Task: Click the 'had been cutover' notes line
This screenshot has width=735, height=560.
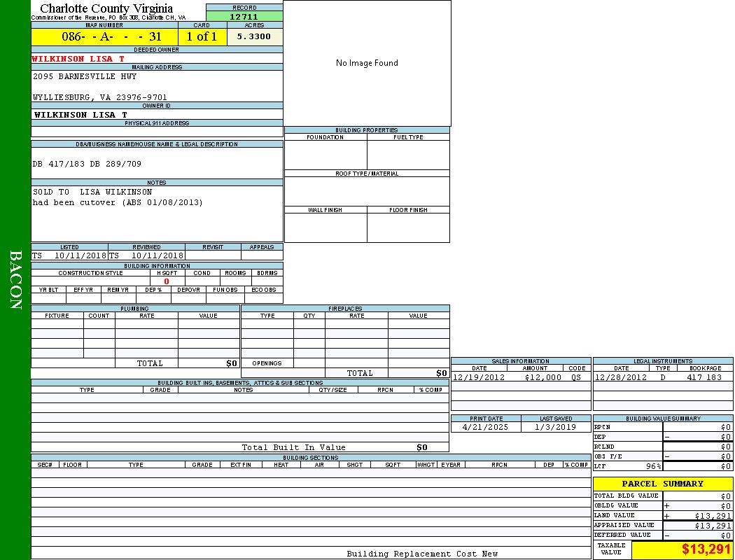Action: (x=118, y=202)
